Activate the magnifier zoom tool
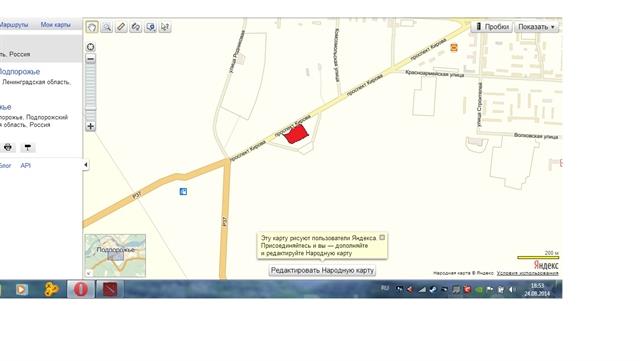Screen dimensions: 640x361 click(x=107, y=27)
